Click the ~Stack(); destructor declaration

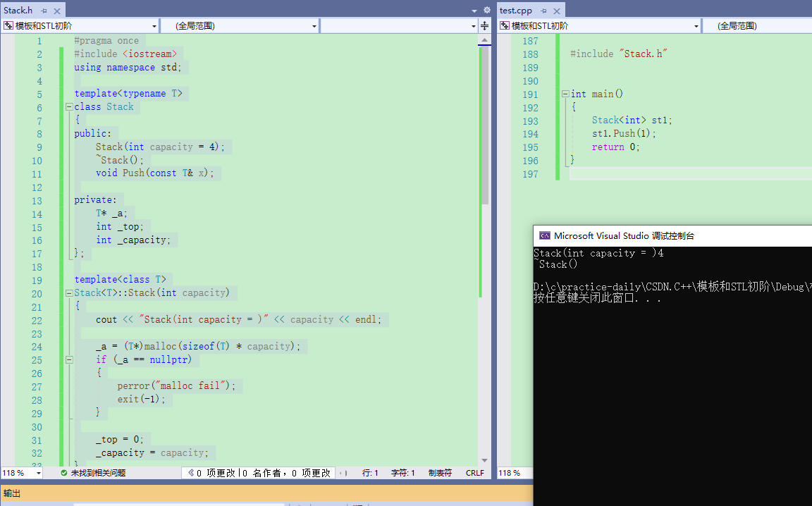120,160
